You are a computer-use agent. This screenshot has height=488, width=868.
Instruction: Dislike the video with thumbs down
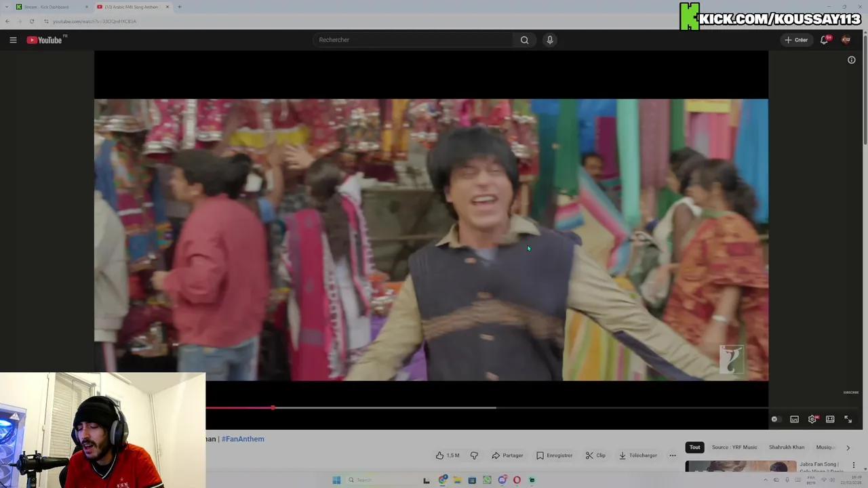pos(474,455)
